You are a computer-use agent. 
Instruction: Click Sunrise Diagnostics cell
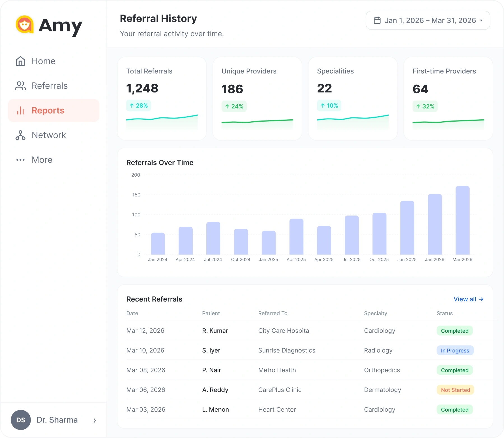pos(287,350)
